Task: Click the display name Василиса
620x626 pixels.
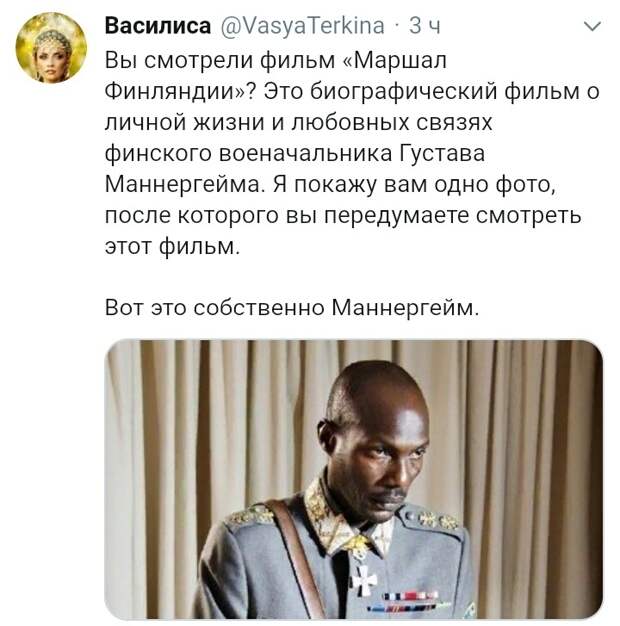Action: pos(158,26)
